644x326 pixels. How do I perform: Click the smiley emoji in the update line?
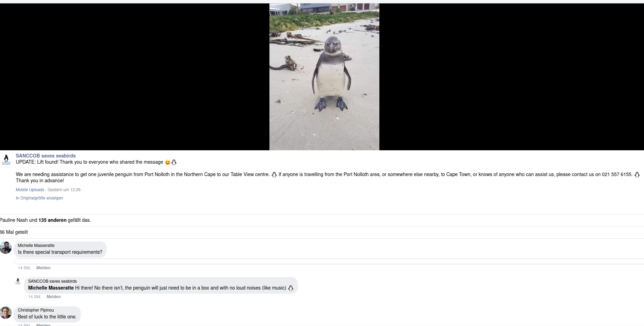pyautogui.click(x=168, y=162)
